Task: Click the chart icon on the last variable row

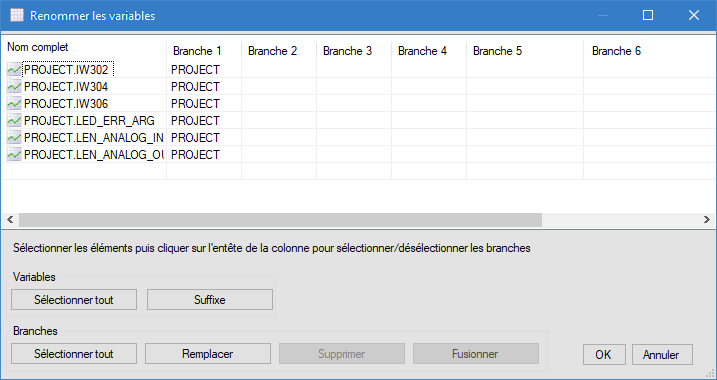Action: [x=14, y=155]
